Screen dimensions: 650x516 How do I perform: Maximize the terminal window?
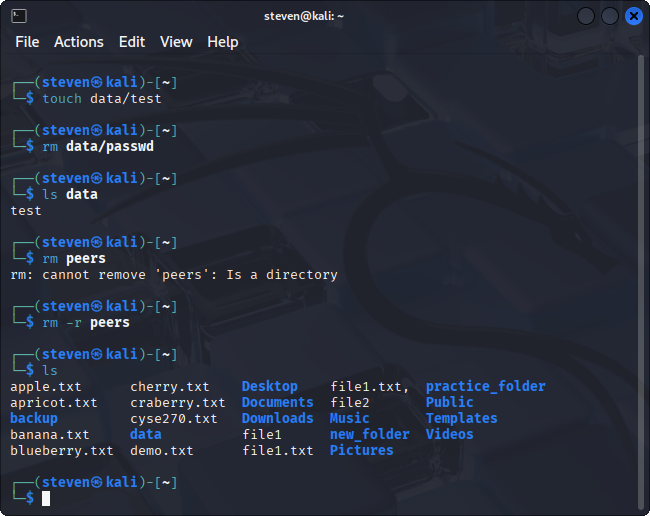tap(610, 16)
